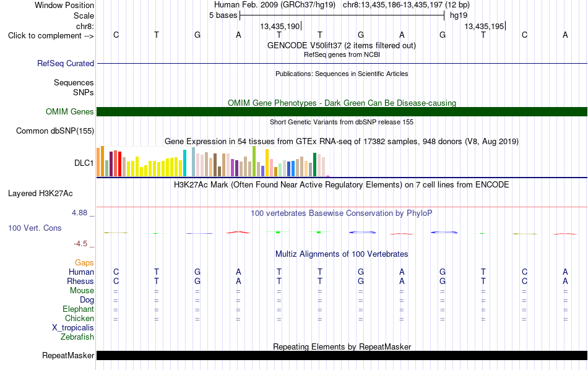Click 'Gene Expression in 54 tissues from GTEx' title

coord(342,141)
